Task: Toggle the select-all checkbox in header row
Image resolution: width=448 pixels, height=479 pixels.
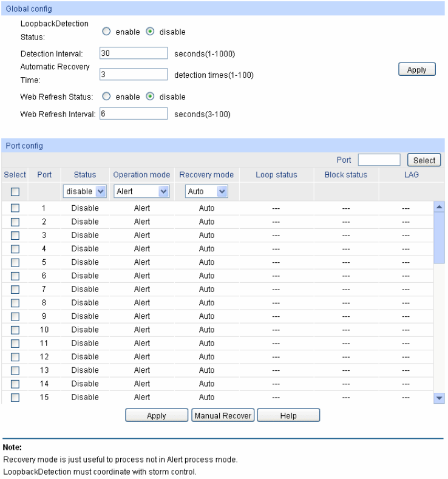Action: [x=15, y=192]
